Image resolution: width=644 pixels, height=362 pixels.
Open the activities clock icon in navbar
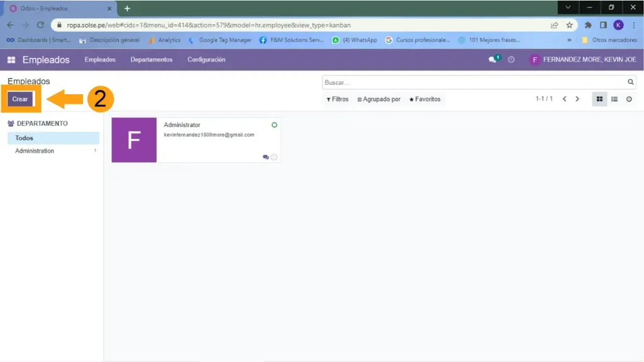[511, 60]
